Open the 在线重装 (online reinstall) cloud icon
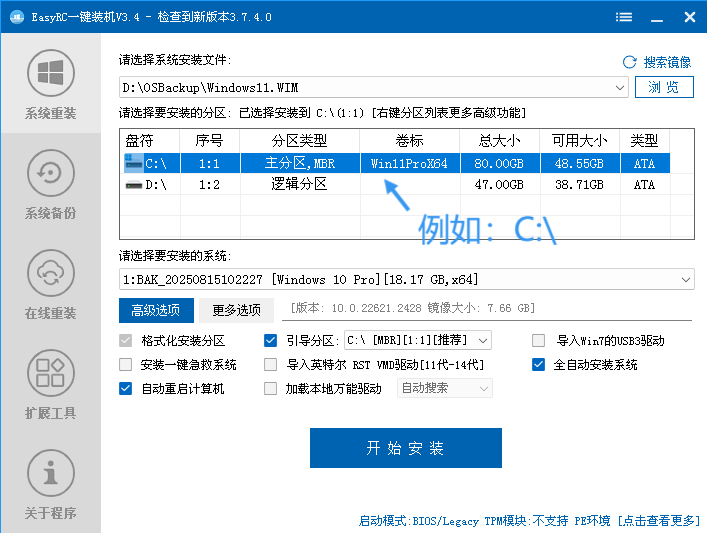The image size is (707, 533). pos(50,273)
